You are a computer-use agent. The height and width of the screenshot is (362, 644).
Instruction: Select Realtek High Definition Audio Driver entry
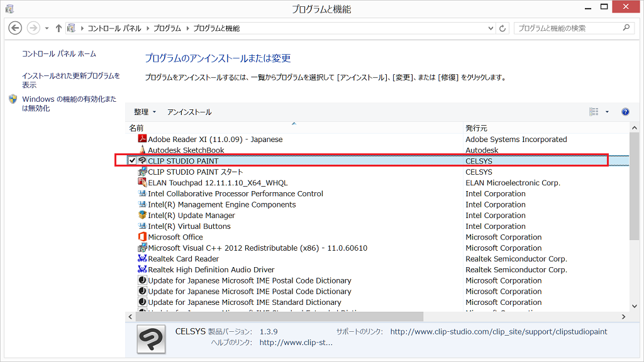211,270
